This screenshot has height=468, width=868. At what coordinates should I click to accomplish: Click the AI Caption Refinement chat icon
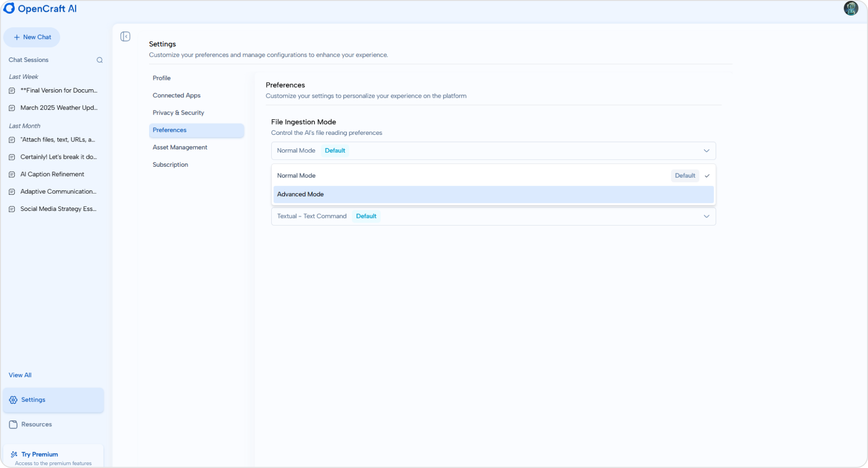pos(12,174)
